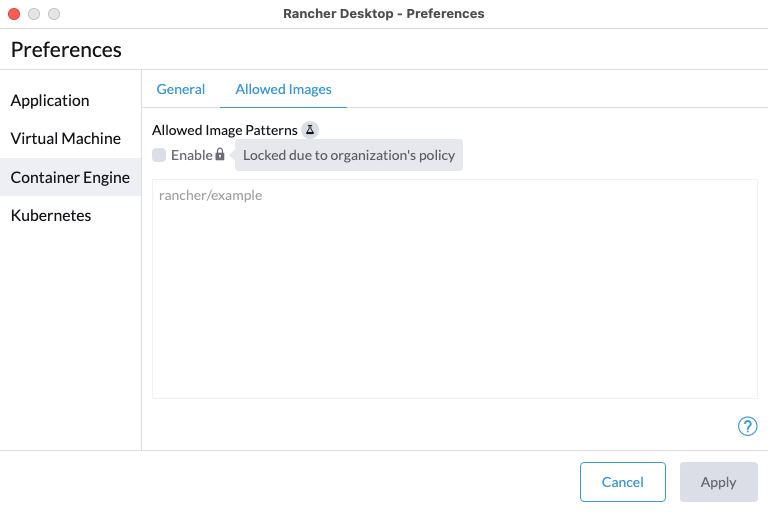
Task: Select Container Engine in the sidebar
Action: tap(70, 177)
